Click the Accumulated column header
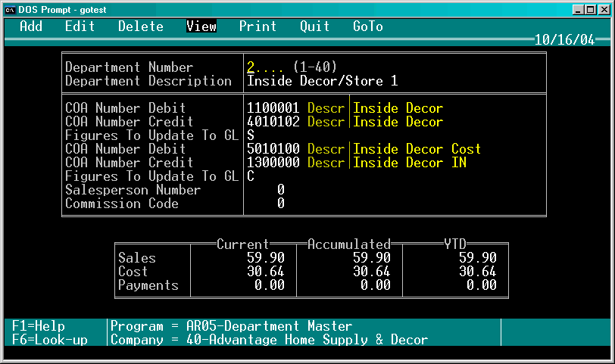This screenshot has height=364, width=615. pyautogui.click(x=349, y=244)
